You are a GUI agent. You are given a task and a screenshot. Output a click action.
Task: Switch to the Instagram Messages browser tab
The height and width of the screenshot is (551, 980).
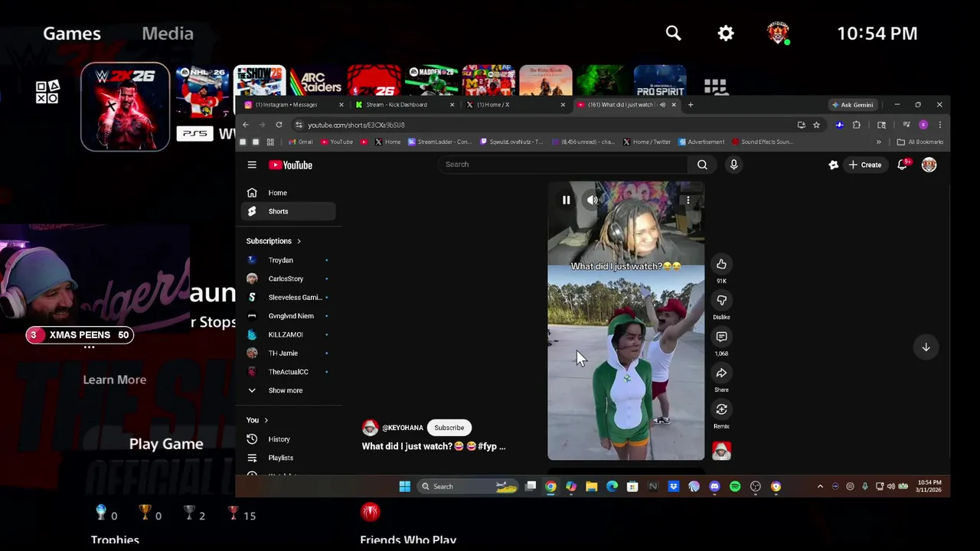pyautogui.click(x=292, y=105)
